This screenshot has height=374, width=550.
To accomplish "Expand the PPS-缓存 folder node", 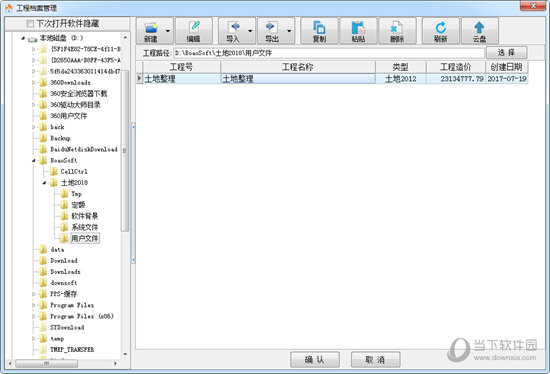I will point(34,294).
